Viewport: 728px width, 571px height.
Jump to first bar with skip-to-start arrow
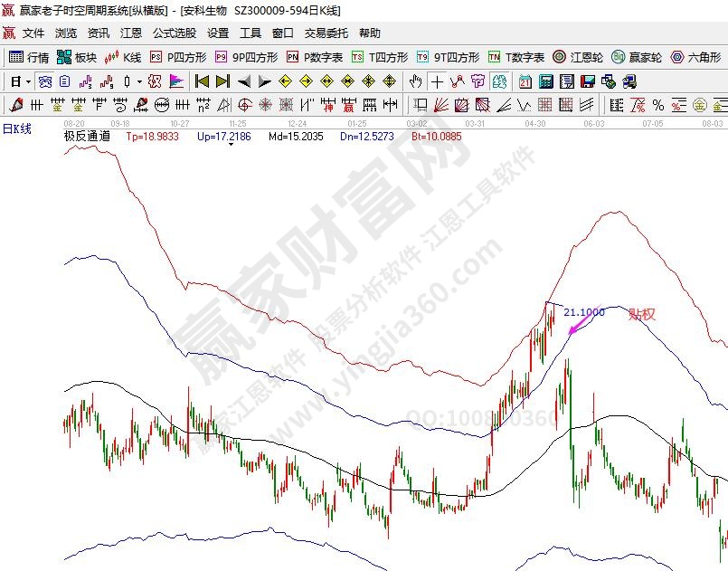(x=202, y=81)
